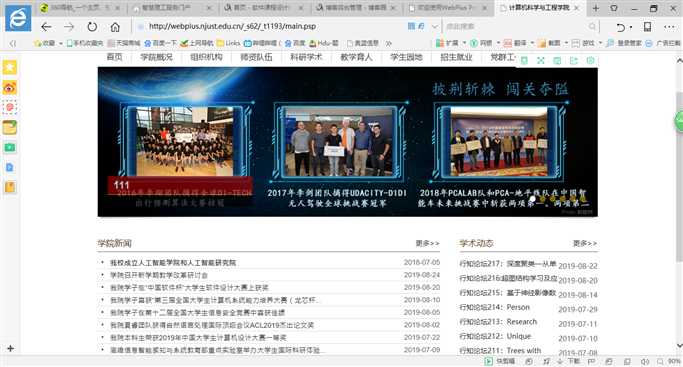
Task: Expand the dropdown next to undo arrow
Action: 631,28
